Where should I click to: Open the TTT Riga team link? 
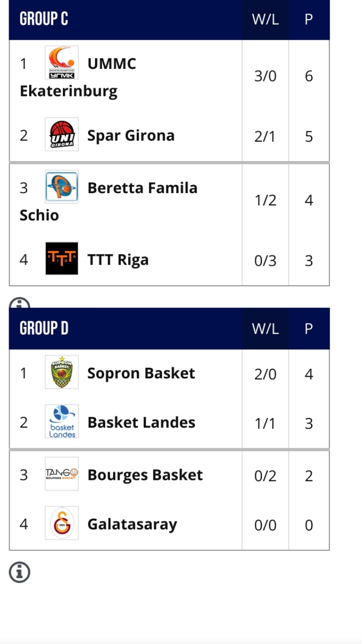(x=118, y=260)
